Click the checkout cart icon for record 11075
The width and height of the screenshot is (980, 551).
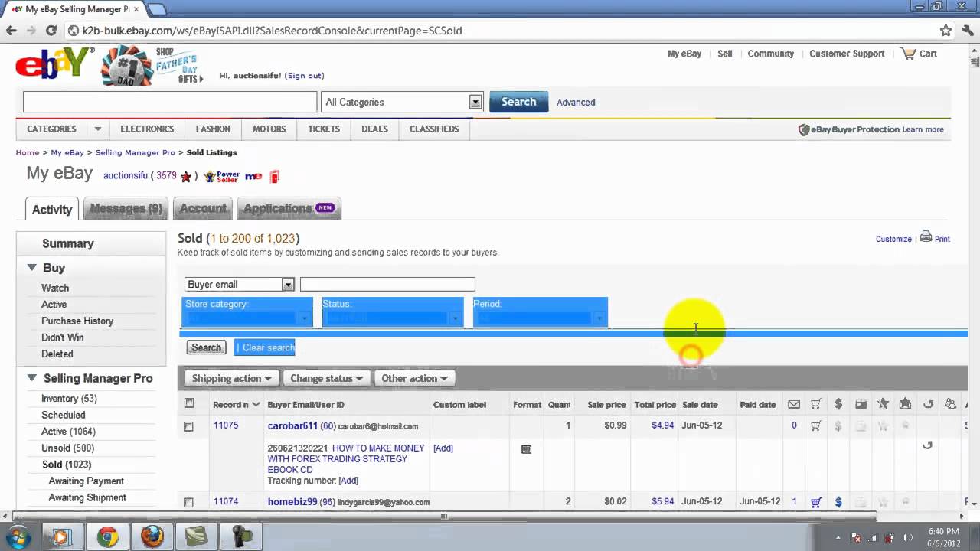[x=816, y=425]
